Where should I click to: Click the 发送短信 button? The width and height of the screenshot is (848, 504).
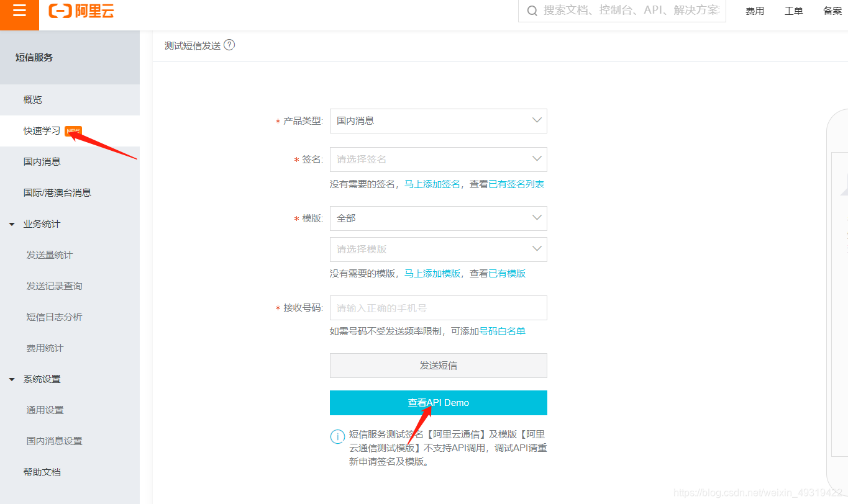[x=438, y=366]
